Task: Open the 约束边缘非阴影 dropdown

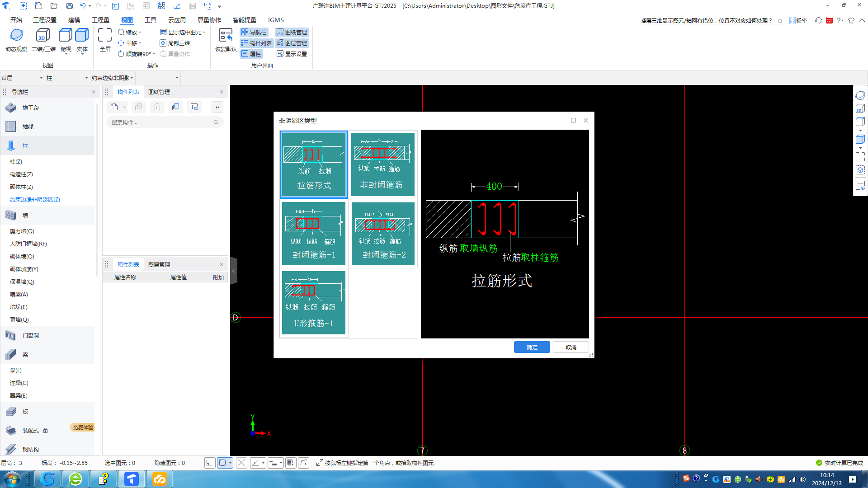Action: [112, 78]
